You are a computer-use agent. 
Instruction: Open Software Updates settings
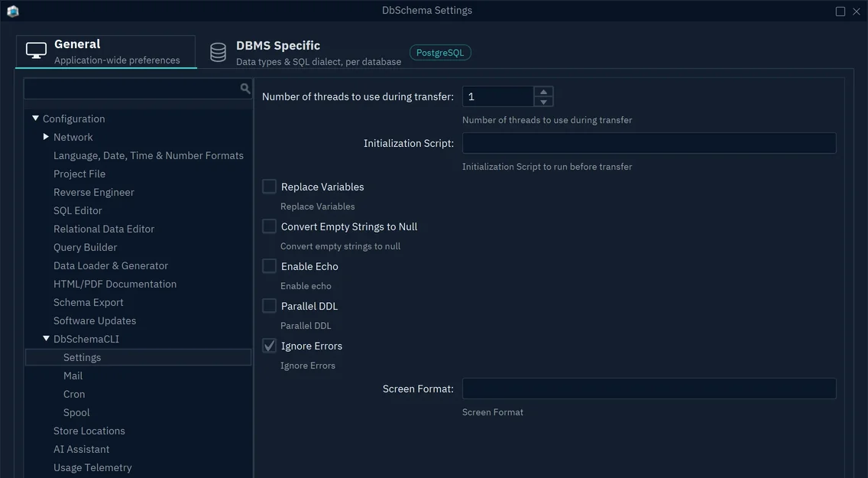[95, 320]
